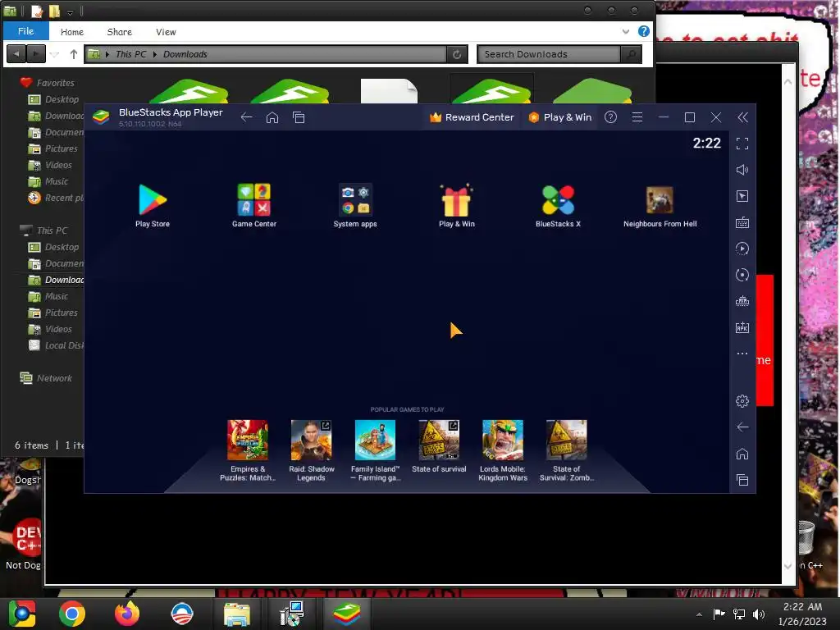The image size is (840, 630).
Task: Open BlueStacks settings gear
Action: (742, 400)
